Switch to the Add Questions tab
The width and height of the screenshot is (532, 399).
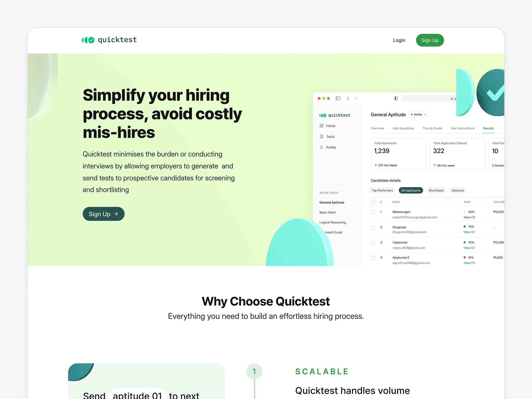point(403,128)
